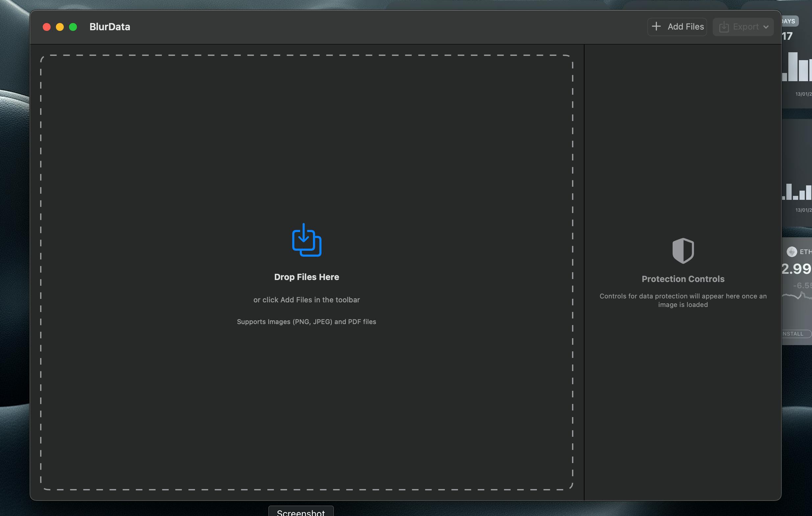
Task: Click the Protection Controls shield icon
Action: point(683,251)
